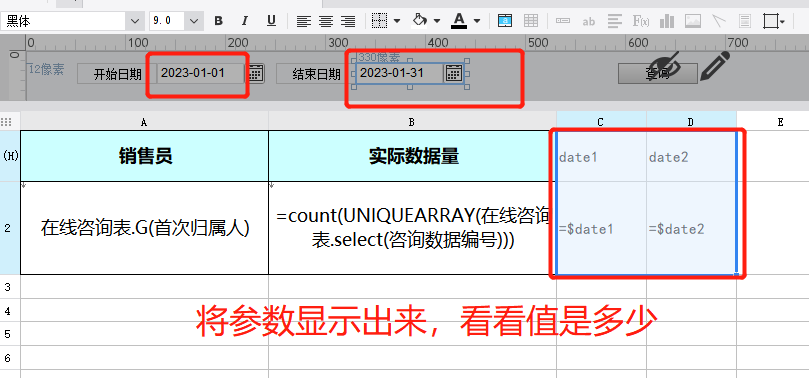Select the =$date2 formula cell

point(691,228)
